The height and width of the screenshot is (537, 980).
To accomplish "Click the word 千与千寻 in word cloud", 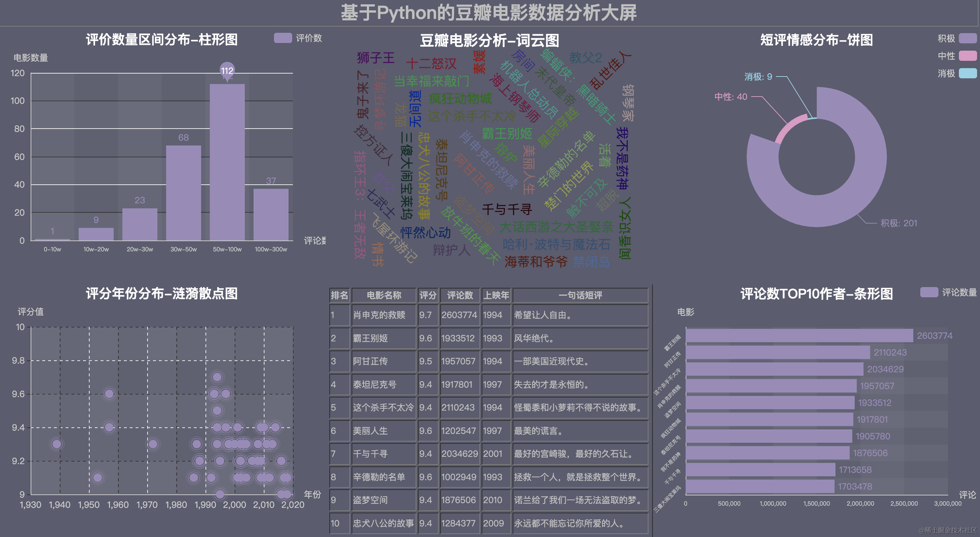I will 507,209.
